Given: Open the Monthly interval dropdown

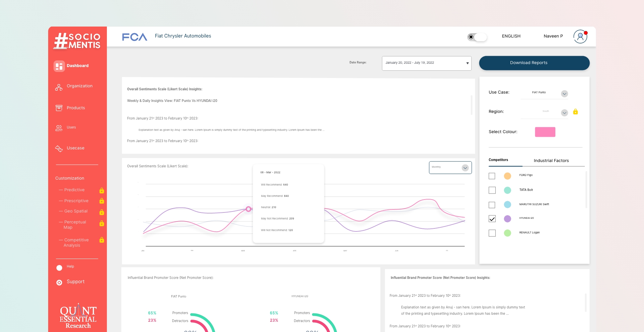Looking at the screenshot, I should point(450,168).
